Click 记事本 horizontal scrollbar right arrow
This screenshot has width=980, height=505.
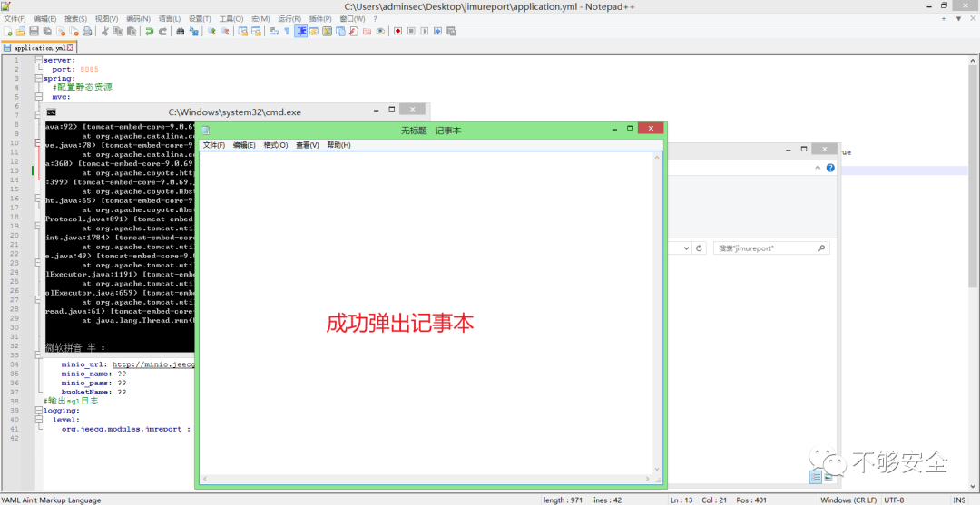pos(649,479)
